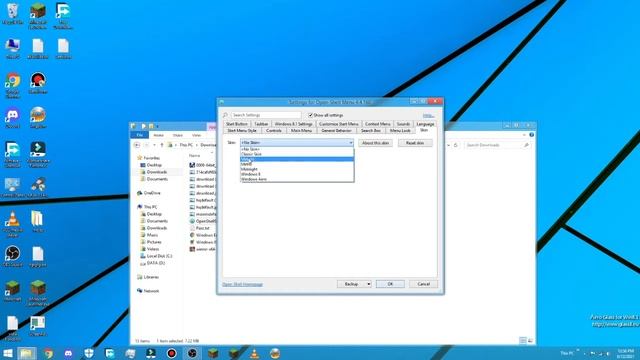The image size is (640, 360).
Task: Click the Back arrow in Explorer window
Action: 137,145
